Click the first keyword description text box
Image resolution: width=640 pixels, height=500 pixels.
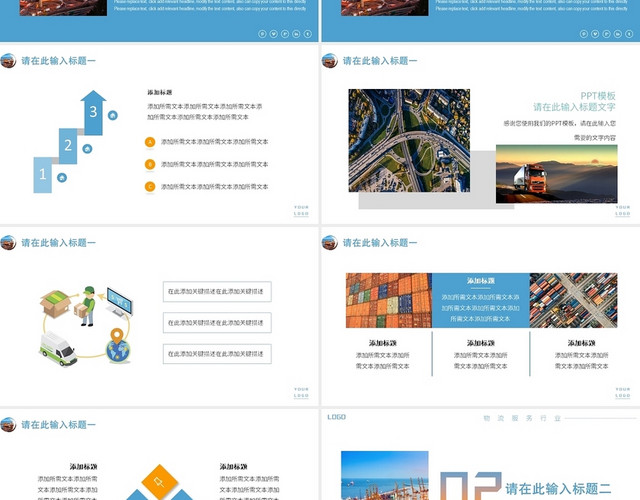pyautogui.click(x=217, y=291)
